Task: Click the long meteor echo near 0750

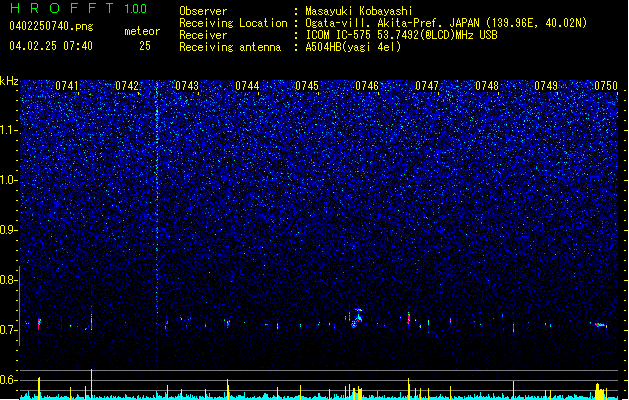Action: tap(599, 325)
